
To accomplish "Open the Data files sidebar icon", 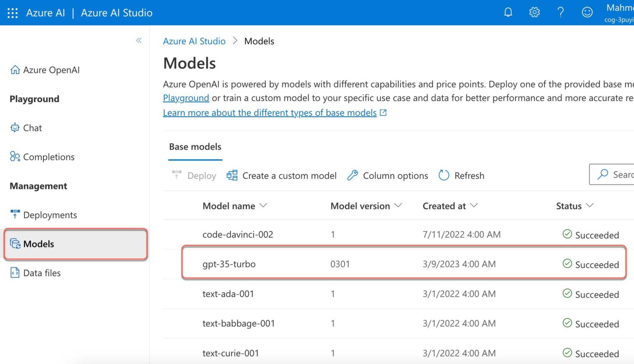I will (x=14, y=273).
